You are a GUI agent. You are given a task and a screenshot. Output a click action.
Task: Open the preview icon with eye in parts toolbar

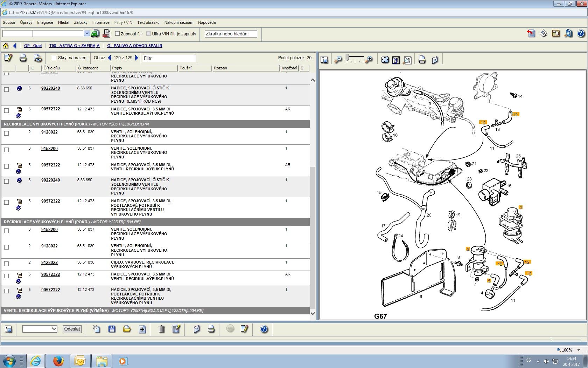pos(38,58)
